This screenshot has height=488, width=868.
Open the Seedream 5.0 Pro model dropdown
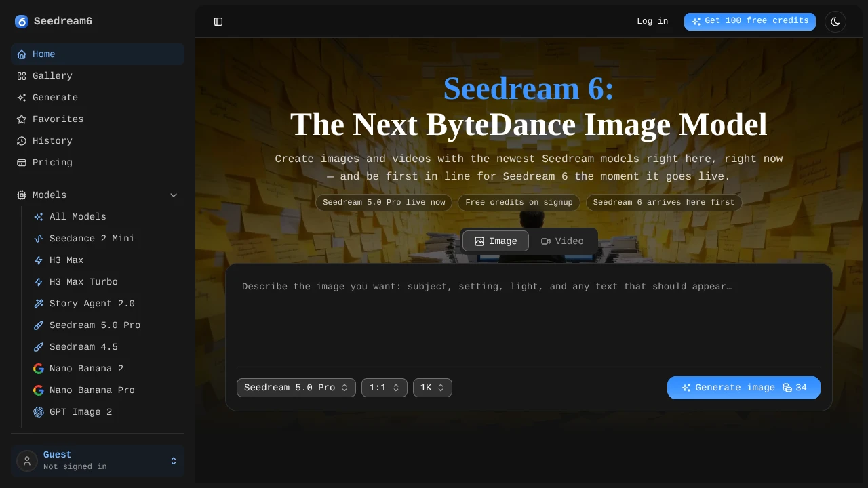(296, 388)
